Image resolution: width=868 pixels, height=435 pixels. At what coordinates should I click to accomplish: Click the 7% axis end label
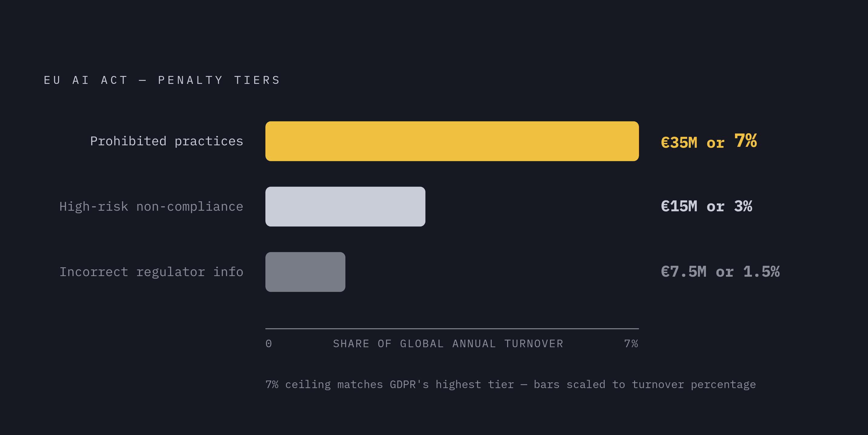[x=631, y=343]
